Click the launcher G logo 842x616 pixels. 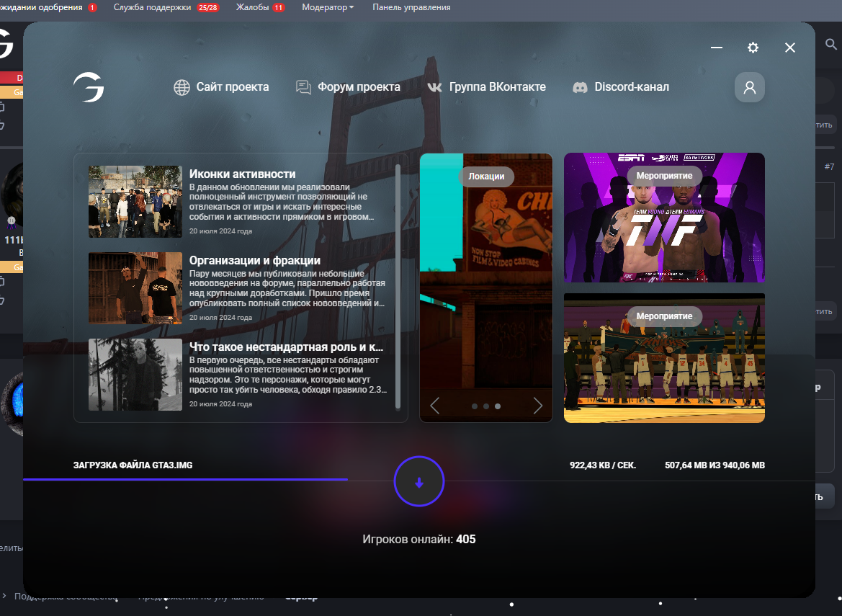89,87
